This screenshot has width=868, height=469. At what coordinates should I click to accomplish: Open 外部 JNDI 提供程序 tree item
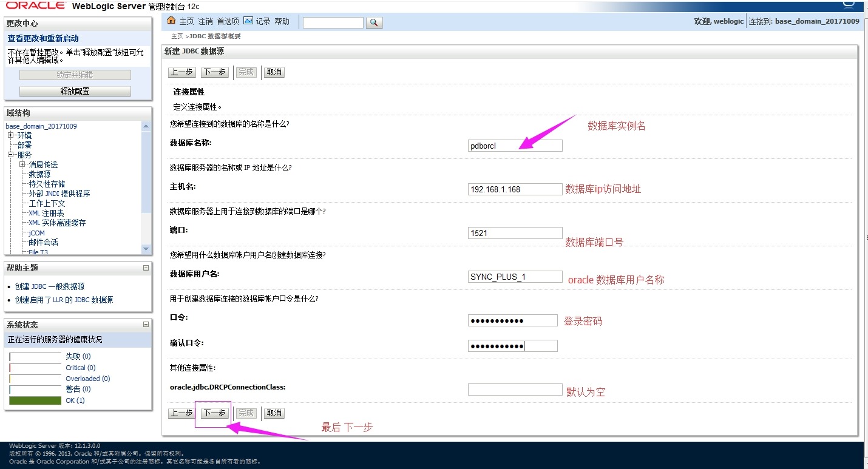[59, 194]
